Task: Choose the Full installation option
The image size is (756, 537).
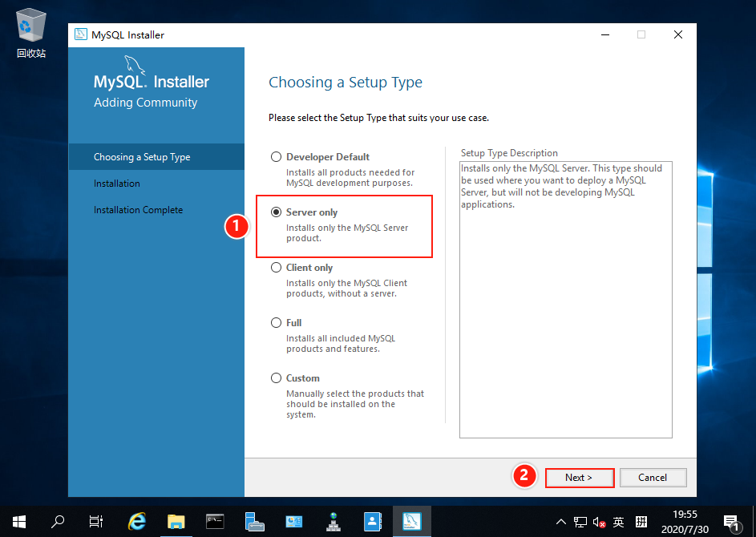Action: (x=276, y=322)
